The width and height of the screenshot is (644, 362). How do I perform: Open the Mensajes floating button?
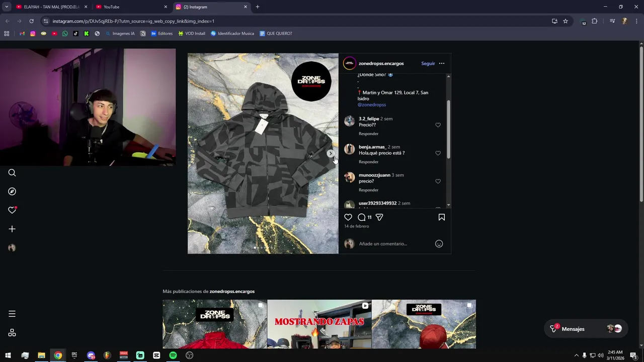586,329
